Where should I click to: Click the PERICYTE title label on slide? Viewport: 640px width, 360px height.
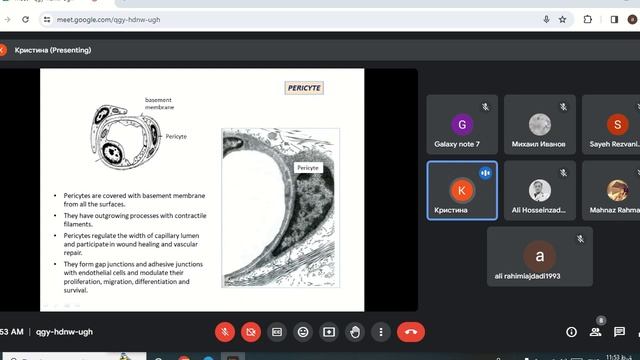coord(304,88)
